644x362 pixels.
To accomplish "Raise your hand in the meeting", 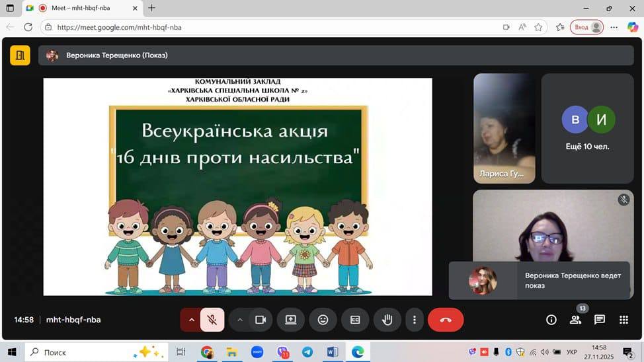I will pos(387,320).
